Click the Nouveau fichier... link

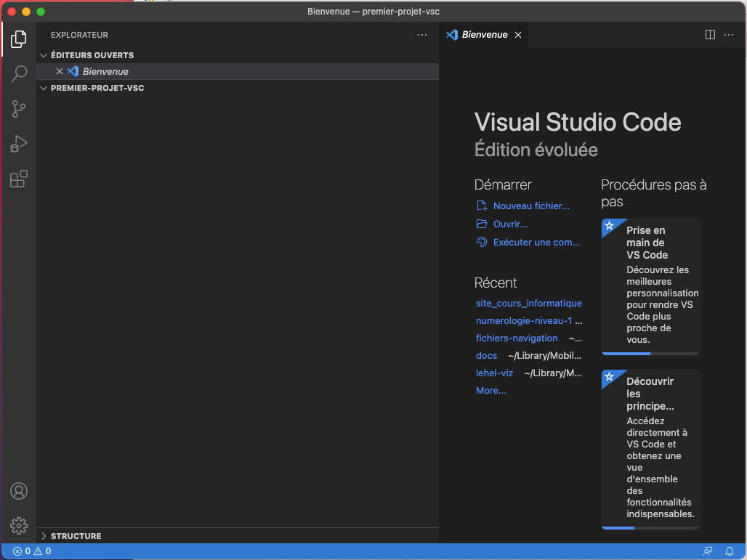[531, 206]
